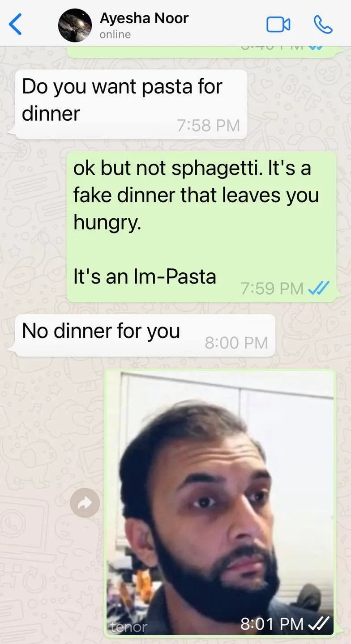Viewport: 351px width, 644px height.
Task: Start a voice call via phone icon
Action: (323, 25)
